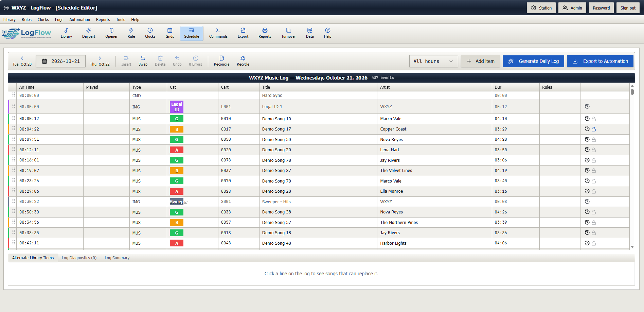Viewport: 644px width, 312px height.
Task: Open the Help toolbar icon
Action: 327,33
